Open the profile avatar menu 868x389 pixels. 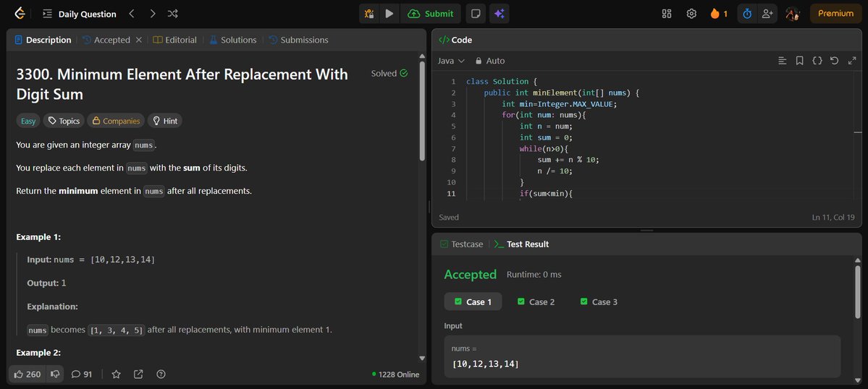(x=793, y=14)
